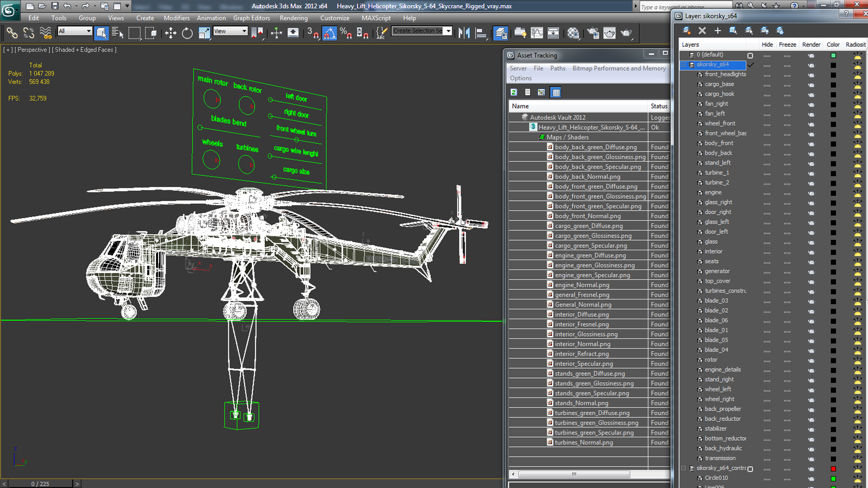Click Select Highlighted Objects and Layers icon
The width and height of the screenshot is (868, 488).
[x=733, y=31]
